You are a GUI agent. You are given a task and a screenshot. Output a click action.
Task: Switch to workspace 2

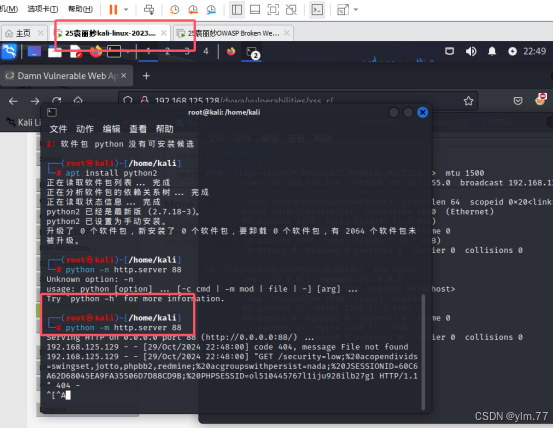point(168,51)
